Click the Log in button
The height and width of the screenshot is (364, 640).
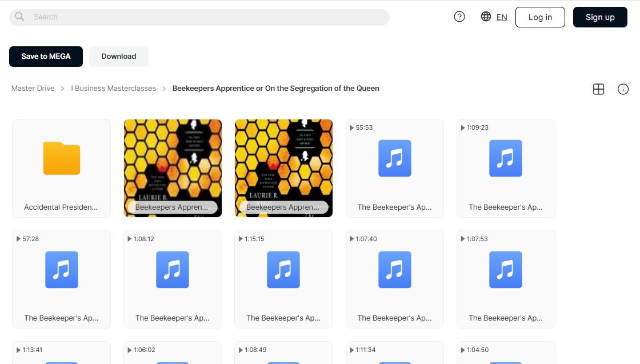click(x=540, y=17)
